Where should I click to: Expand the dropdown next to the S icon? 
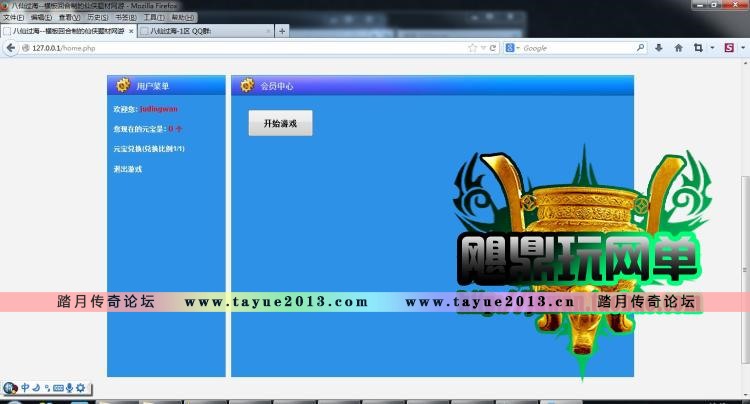pos(743,47)
